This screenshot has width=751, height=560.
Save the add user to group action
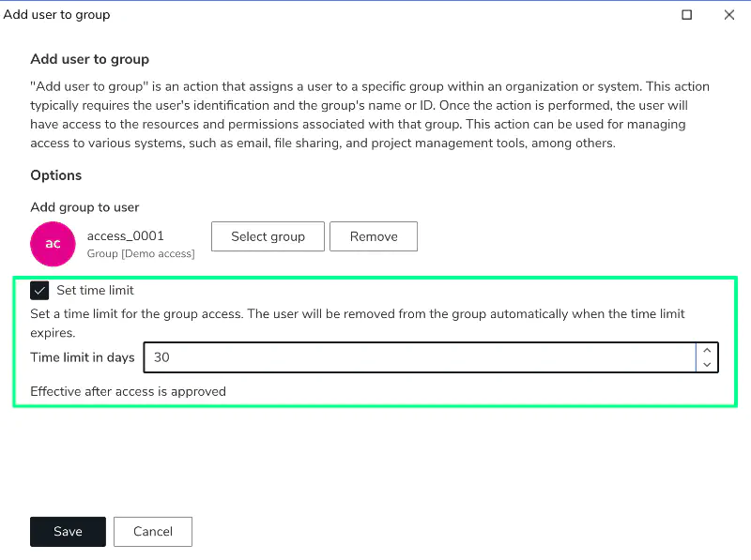point(67,531)
